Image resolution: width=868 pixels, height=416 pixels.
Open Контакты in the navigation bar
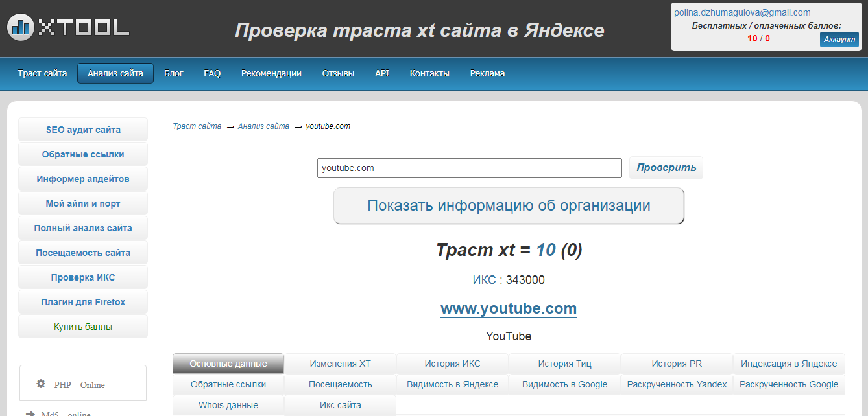click(x=429, y=73)
